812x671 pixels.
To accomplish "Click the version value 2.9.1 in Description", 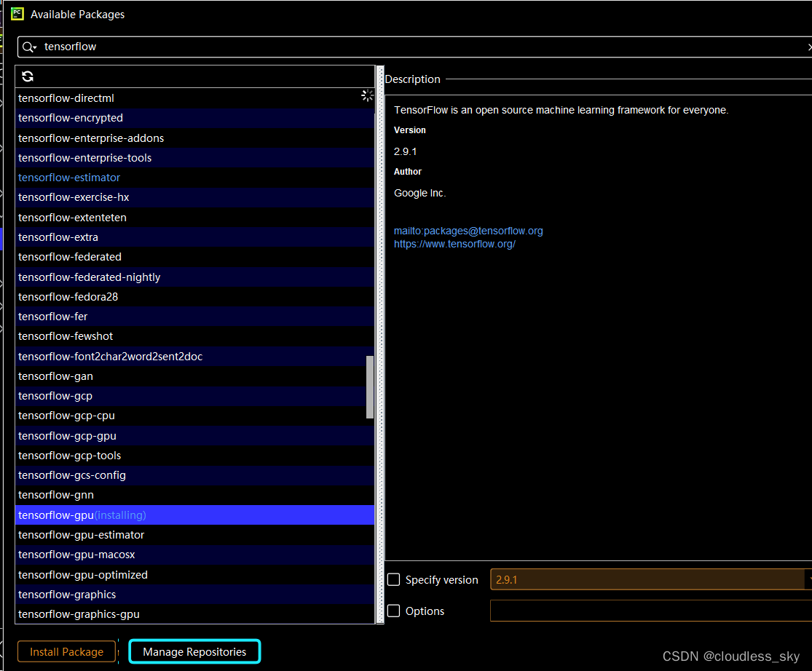I will coord(405,151).
